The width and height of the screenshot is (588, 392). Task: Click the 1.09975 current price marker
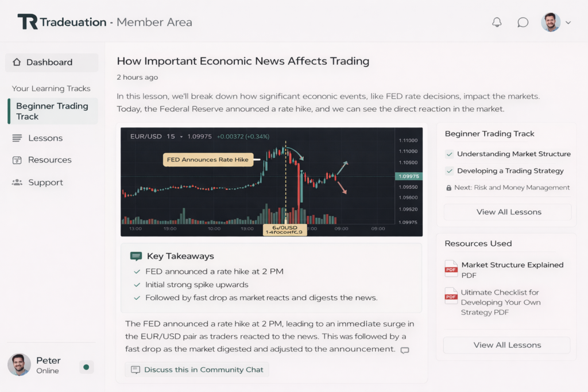click(408, 176)
